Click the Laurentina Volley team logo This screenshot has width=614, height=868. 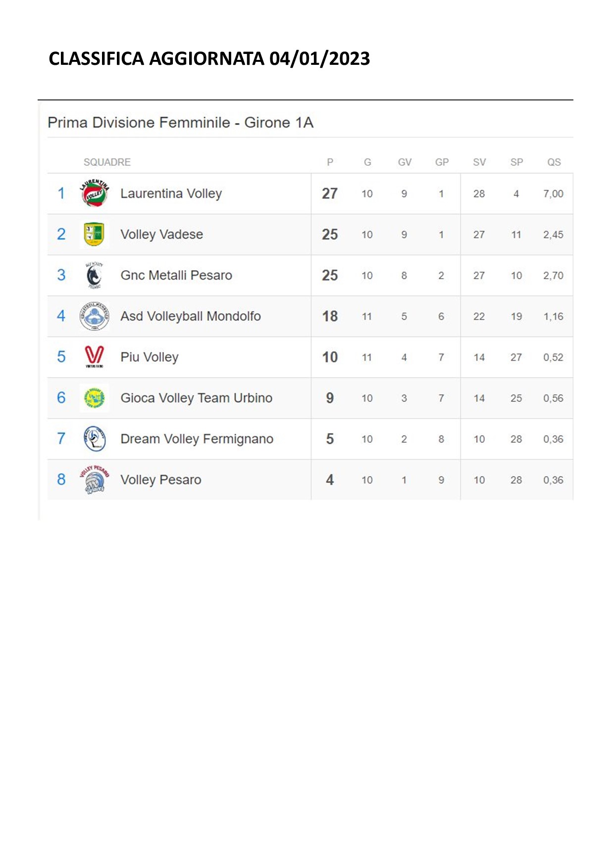(x=94, y=193)
